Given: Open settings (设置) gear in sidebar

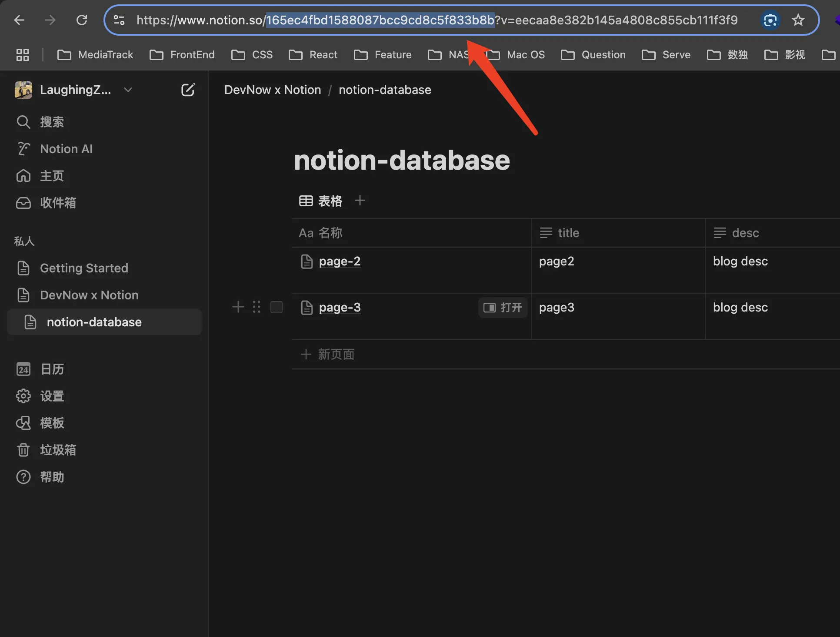Looking at the screenshot, I should click(x=23, y=396).
